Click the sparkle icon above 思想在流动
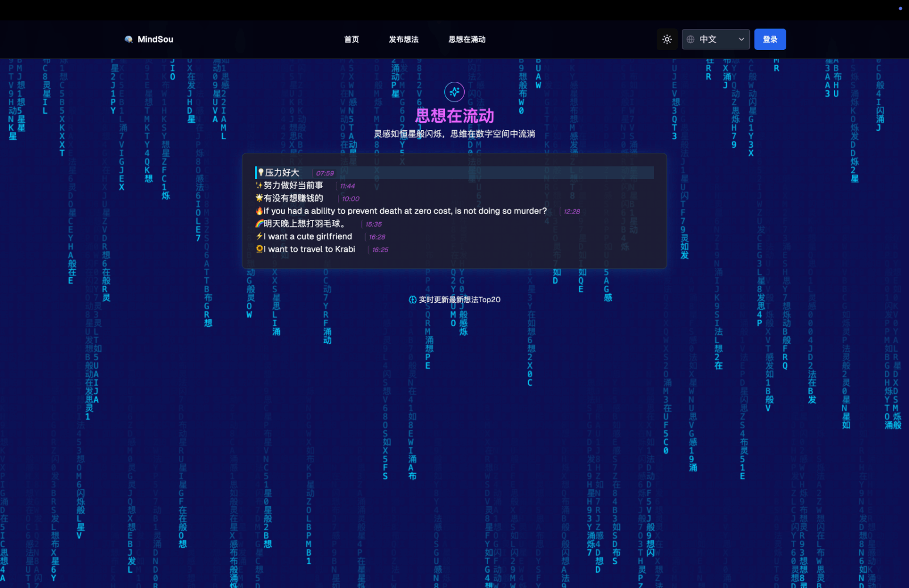Viewport: 909px width, 588px height. coord(454,91)
